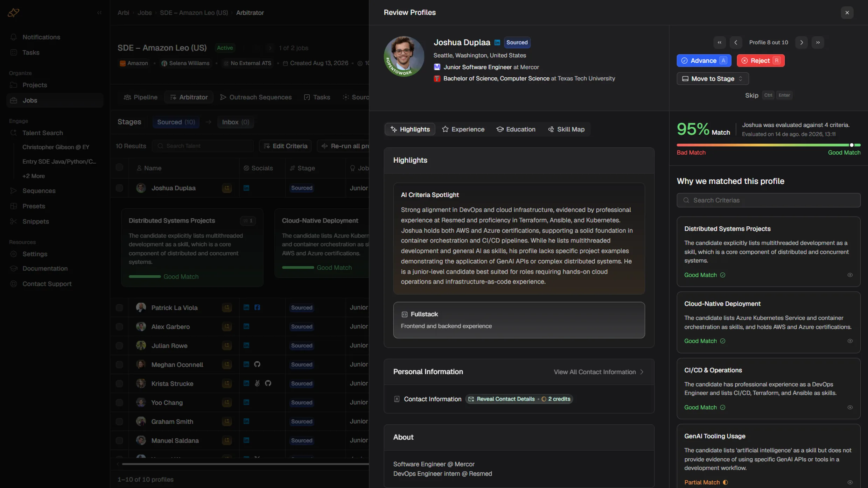868x488 pixels.
Task: Click the yellow badge icon beside Joshua Duplaa row
Action: tap(227, 188)
